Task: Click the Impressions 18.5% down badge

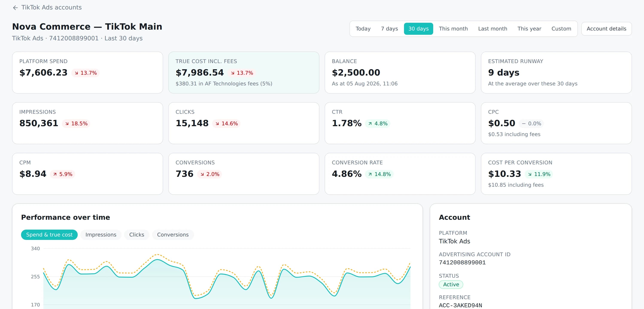Action: 76,124
